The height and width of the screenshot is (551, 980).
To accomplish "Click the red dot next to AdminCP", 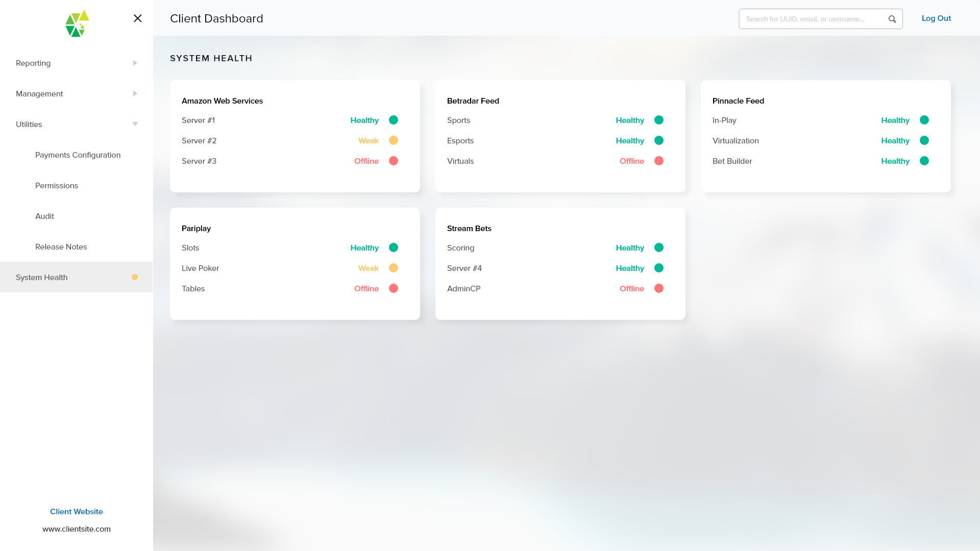I will pos(659,288).
